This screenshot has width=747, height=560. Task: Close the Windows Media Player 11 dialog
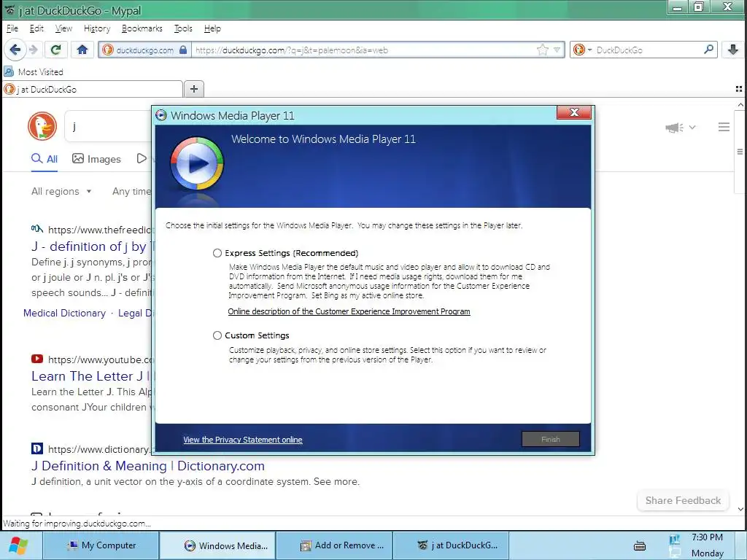pyautogui.click(x=574, y=112)
